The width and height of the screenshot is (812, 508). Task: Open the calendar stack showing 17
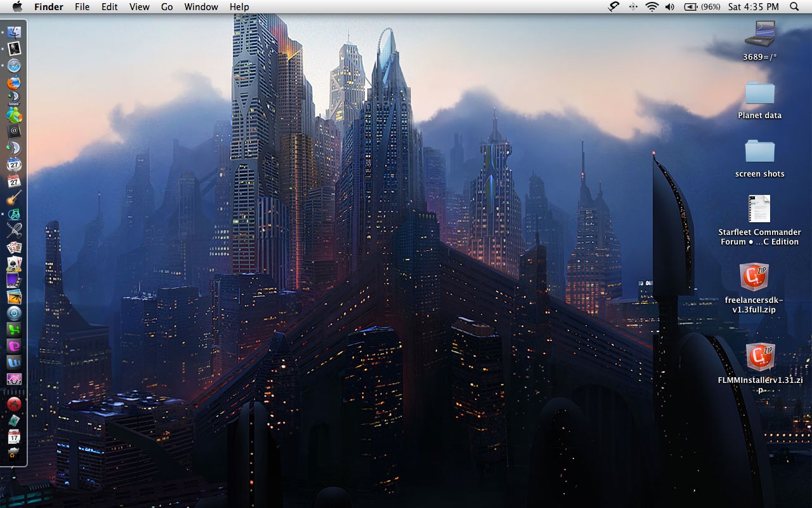pyautogui.click(x=14, y=438)
